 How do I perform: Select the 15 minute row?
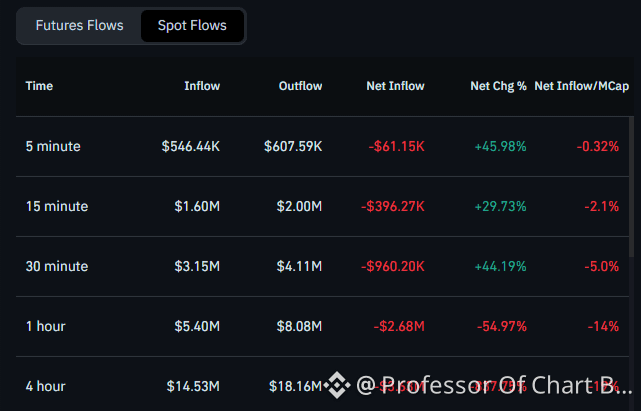(322, 207)
